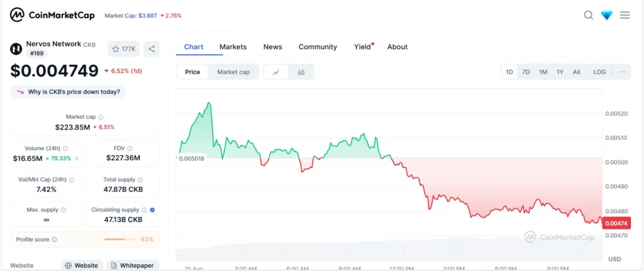Click the 0.00520 y-axis label
The image size is (644, 271).
tap(616, 113)
